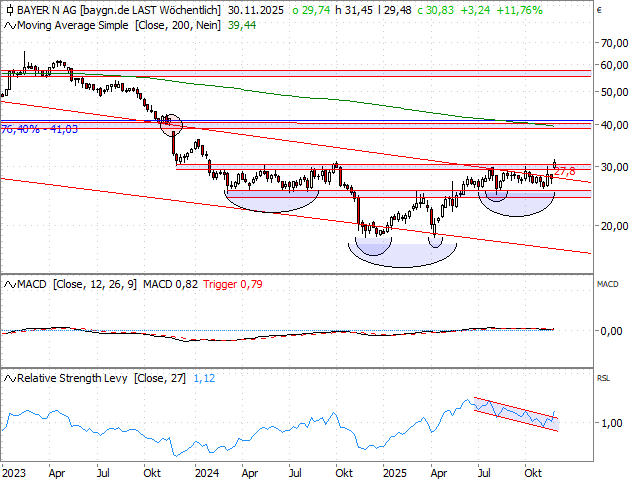Click the change value +3,24

[x=475, y=10]
